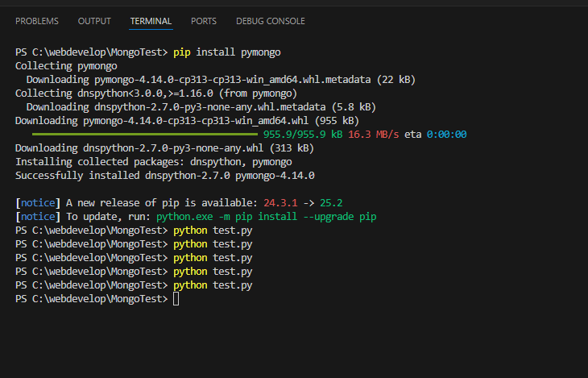Viewport: 588px width, 378px height.
Task: Click the '16.3 MB/s' speed text
Action: (x=373, y=135)
